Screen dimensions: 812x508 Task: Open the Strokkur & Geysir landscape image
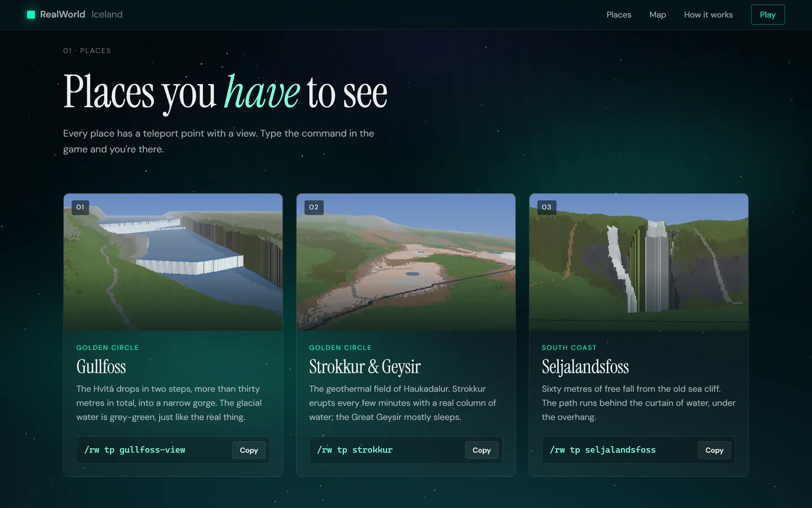406,262
